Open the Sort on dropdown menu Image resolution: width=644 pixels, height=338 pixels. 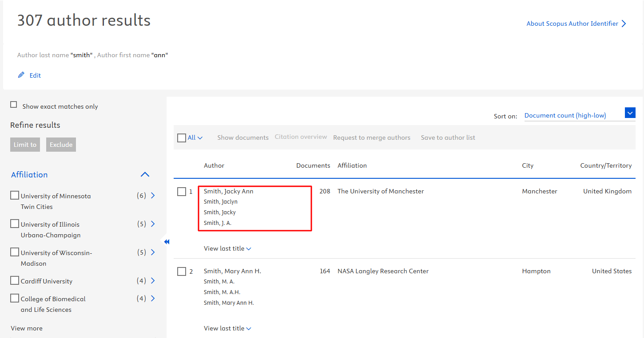(x=629, y=113)
